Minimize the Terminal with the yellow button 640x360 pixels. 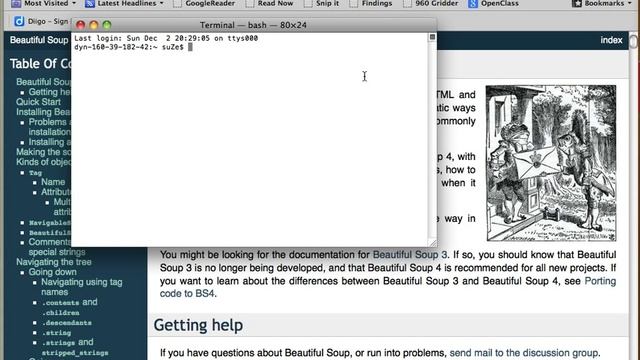(94, 25)
